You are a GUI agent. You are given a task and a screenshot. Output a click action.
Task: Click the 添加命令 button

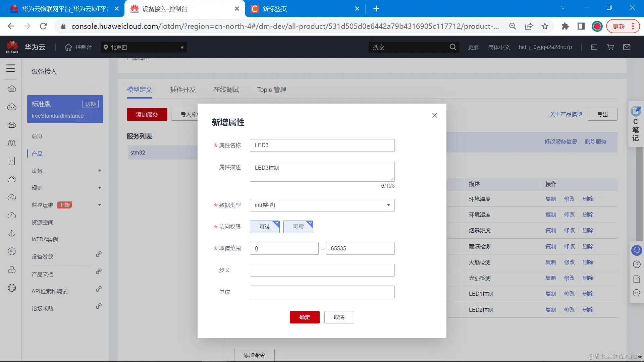click(x=254, y=355)
